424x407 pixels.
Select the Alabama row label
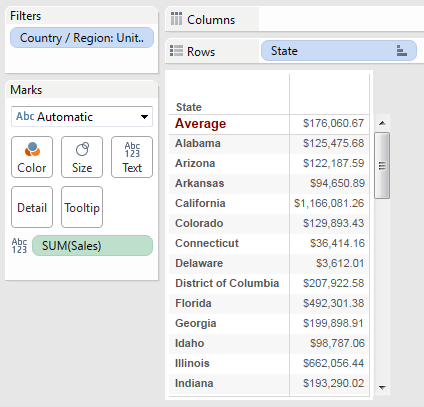tap(198, 143)
